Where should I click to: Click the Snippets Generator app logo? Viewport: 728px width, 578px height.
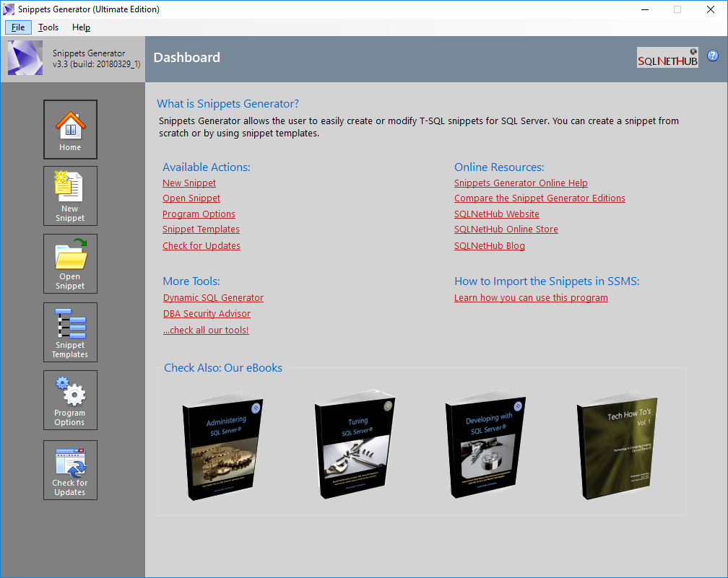coord(25,58)
